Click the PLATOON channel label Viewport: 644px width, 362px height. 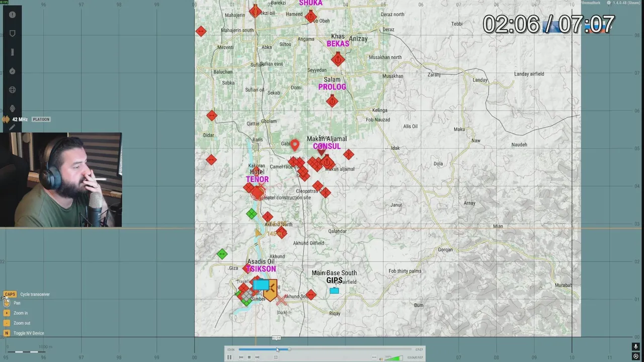(x=41, y=119)
